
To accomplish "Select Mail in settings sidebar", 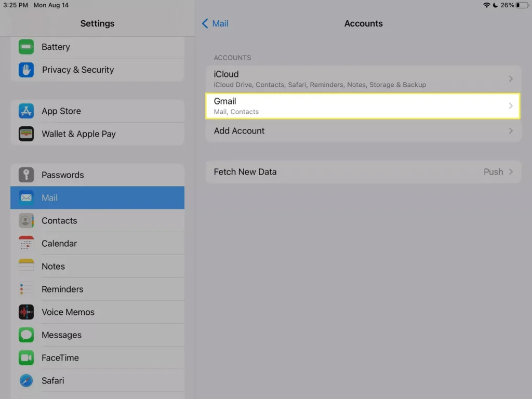I will tap(97, 198).
